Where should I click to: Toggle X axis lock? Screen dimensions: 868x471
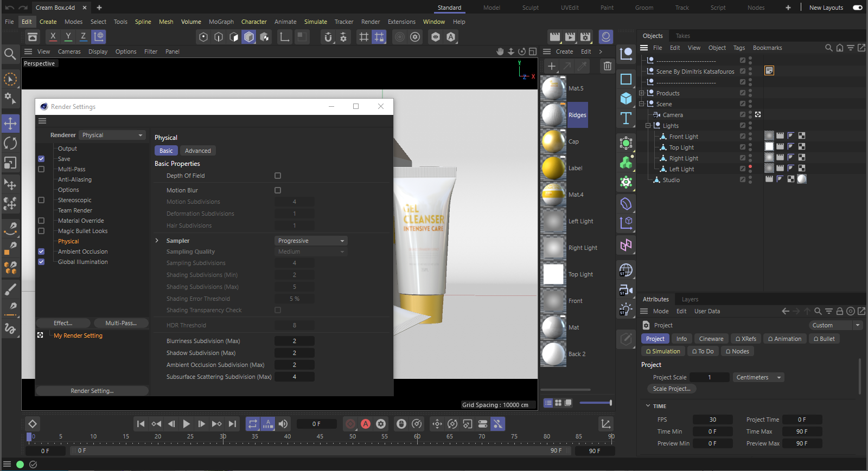53,36
